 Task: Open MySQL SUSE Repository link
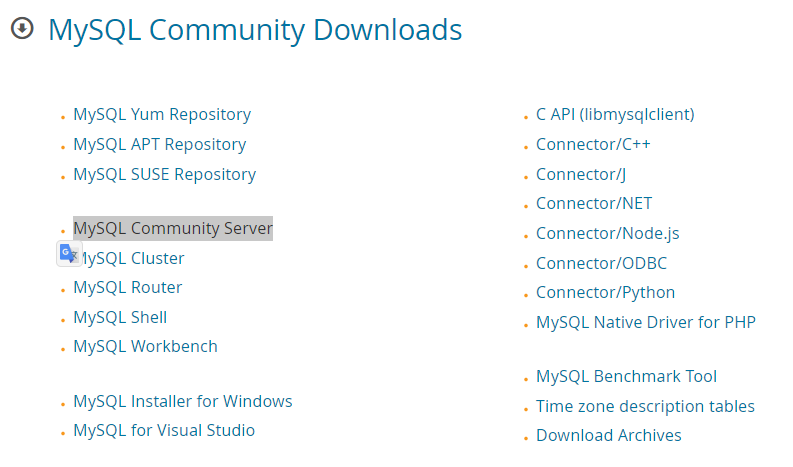[x=164, y=175]
